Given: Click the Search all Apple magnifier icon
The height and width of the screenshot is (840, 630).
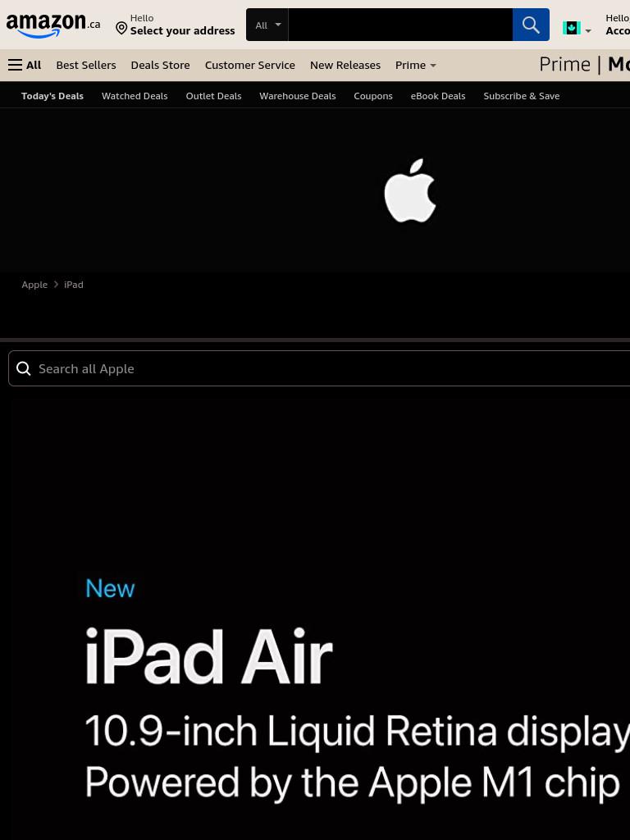Looking at the screenshot, I should (x=24, y=368).
